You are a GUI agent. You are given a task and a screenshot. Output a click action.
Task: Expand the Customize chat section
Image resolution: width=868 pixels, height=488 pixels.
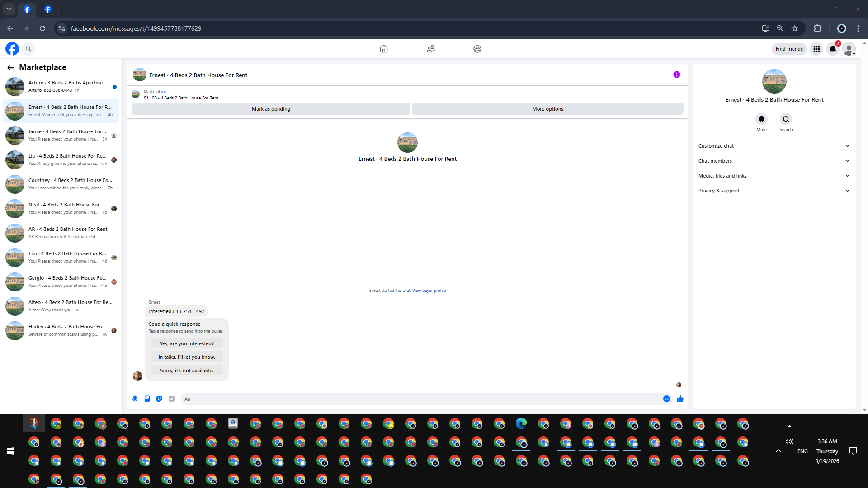(774, 146)
